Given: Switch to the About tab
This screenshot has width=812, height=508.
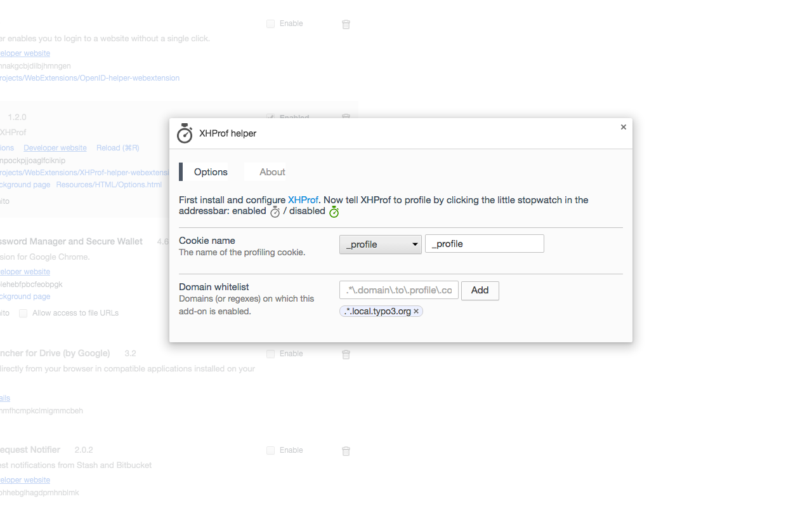Looking at the screenshot, I should (272, 171).
